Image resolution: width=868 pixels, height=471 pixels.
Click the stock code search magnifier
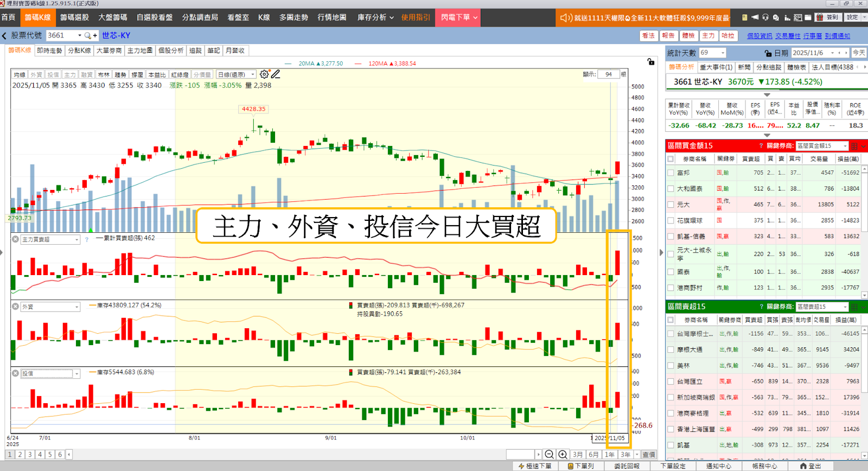point(87,36)
